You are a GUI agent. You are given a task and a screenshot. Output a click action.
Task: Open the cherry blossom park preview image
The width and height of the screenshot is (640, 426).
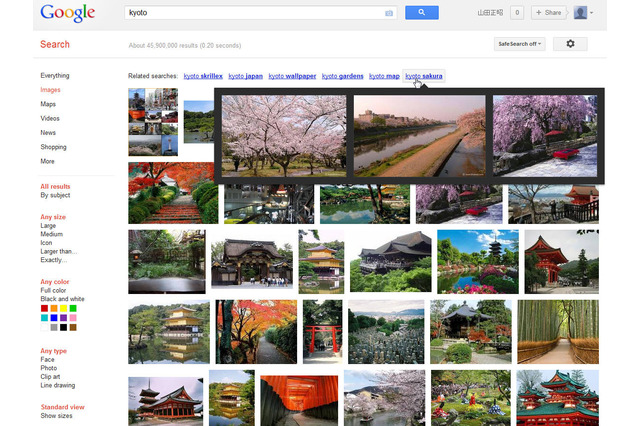pyautogui.click(x=284, y=136)
